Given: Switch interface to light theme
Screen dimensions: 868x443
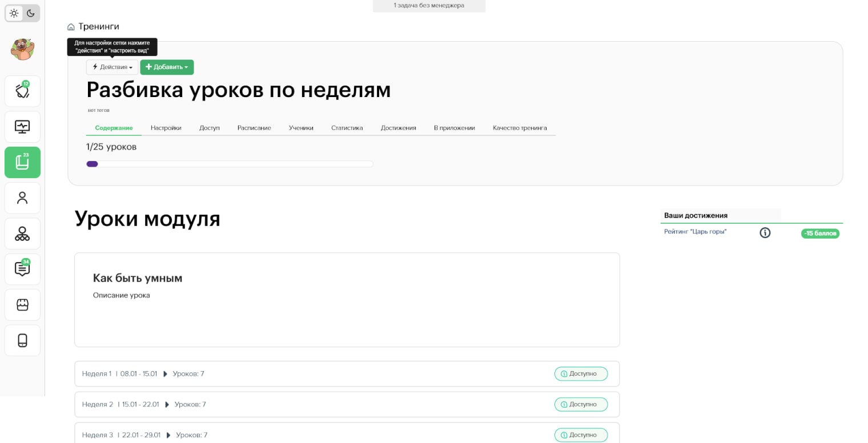Looking at the screenshot, I should pos(14,13).
